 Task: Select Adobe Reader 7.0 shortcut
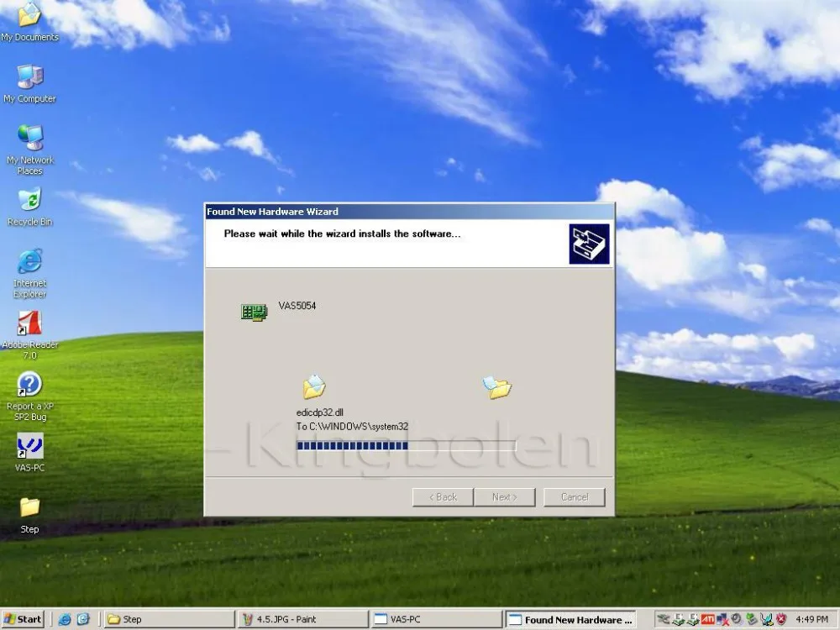29,335
